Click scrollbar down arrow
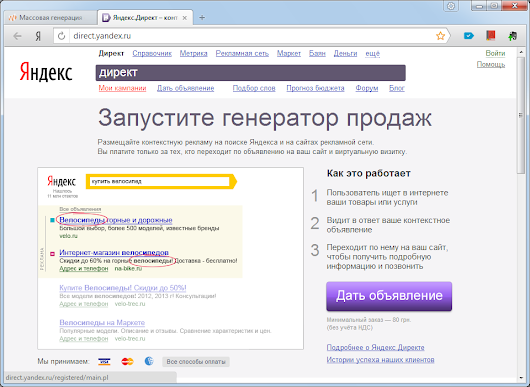The image size is (530, 387). point(521,378)
